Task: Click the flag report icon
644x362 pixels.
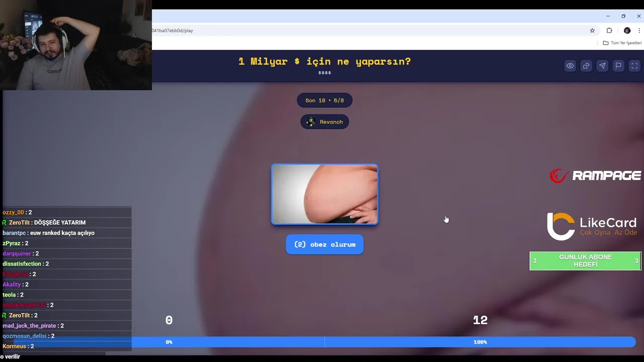Action: 618,66
